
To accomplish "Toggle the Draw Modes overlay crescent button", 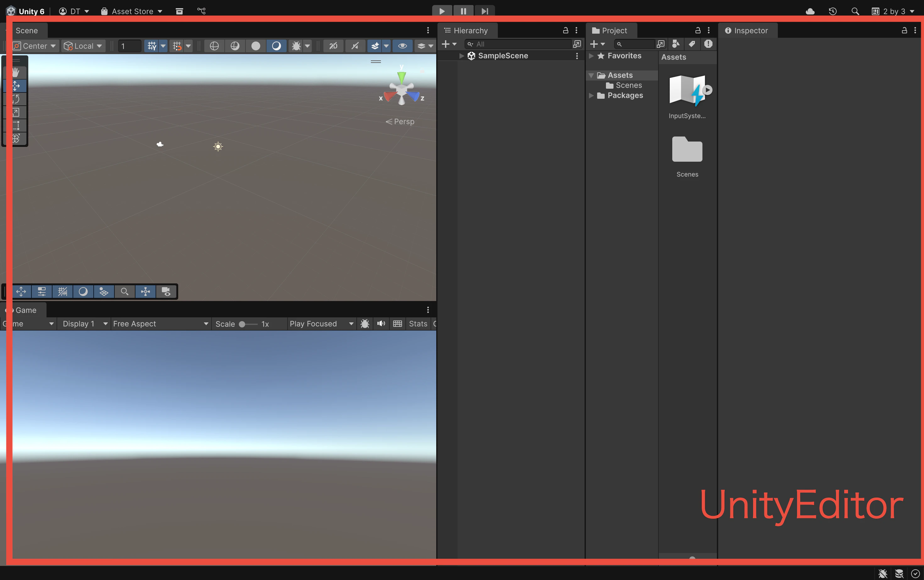I will (x=83, y=292).
